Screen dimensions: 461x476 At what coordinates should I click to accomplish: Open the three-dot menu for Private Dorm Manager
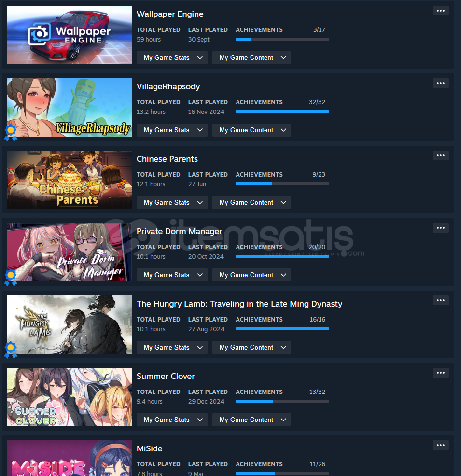440,228
